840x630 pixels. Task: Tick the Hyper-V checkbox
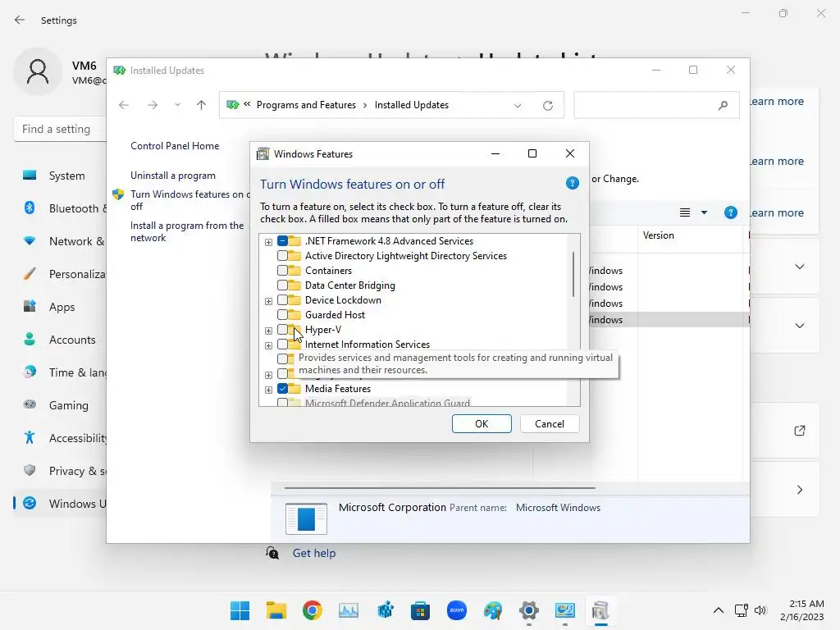(x=282, y=330)
